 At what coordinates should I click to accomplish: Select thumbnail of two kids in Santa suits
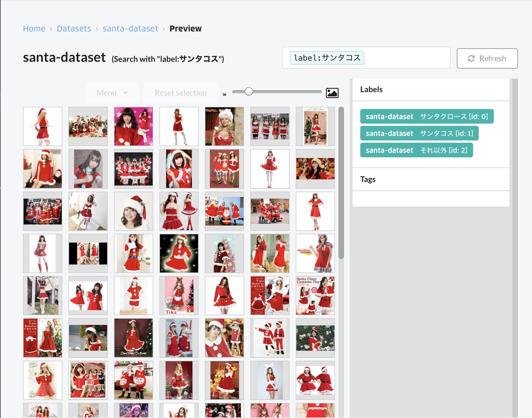click(270, 338)
